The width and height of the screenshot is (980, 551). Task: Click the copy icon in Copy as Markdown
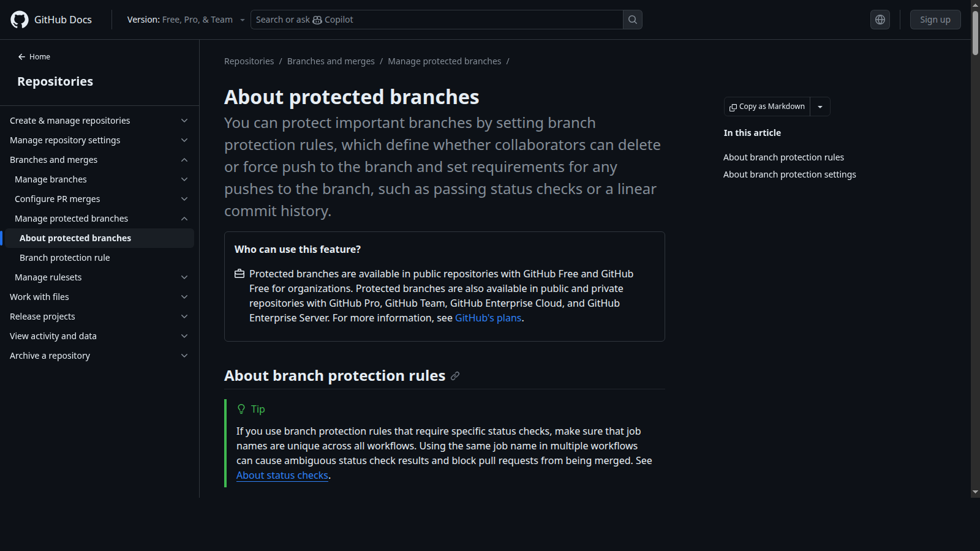[x=733, y=107]
